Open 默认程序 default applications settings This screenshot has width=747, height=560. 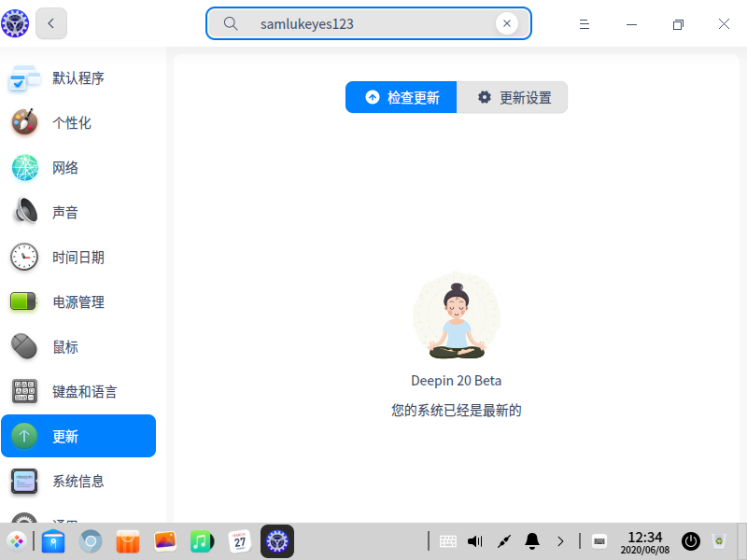point(78,78)
